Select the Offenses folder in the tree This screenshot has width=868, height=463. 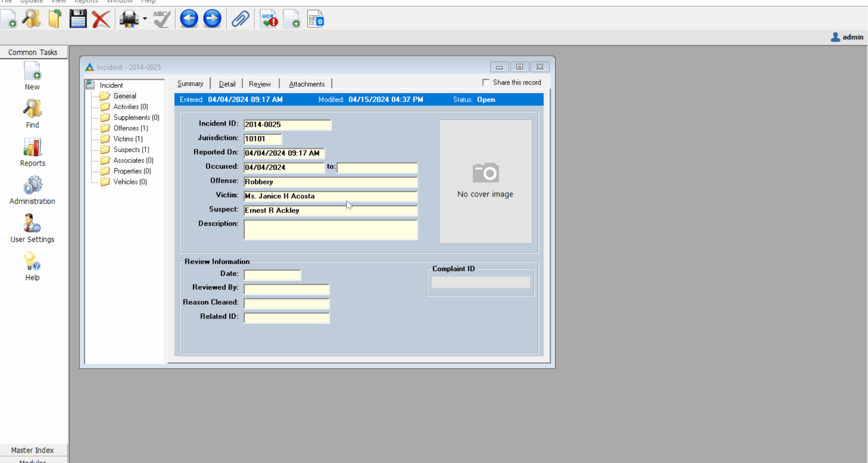pos(126,128)
